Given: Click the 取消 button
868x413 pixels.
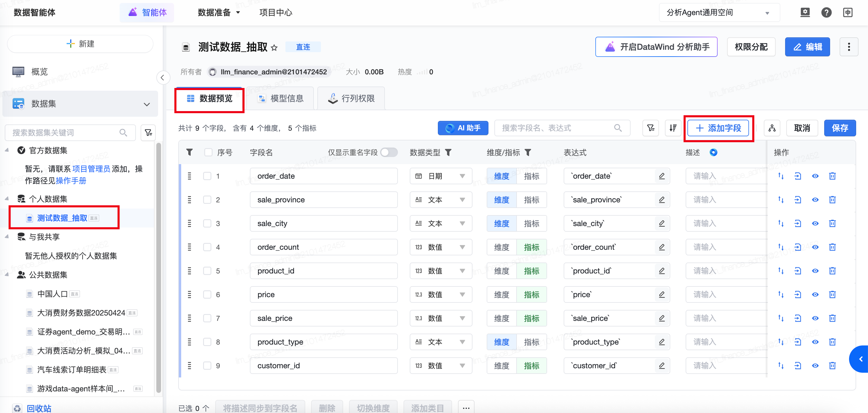Looking at the screenshot, I should pos(802,128).
